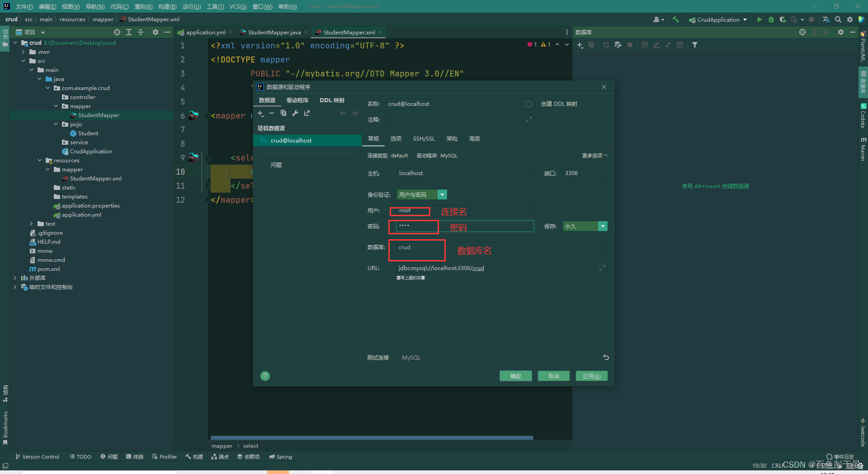Click the database name field containing crud
This screenshot has width=868, height=474.
coord(502,247)
